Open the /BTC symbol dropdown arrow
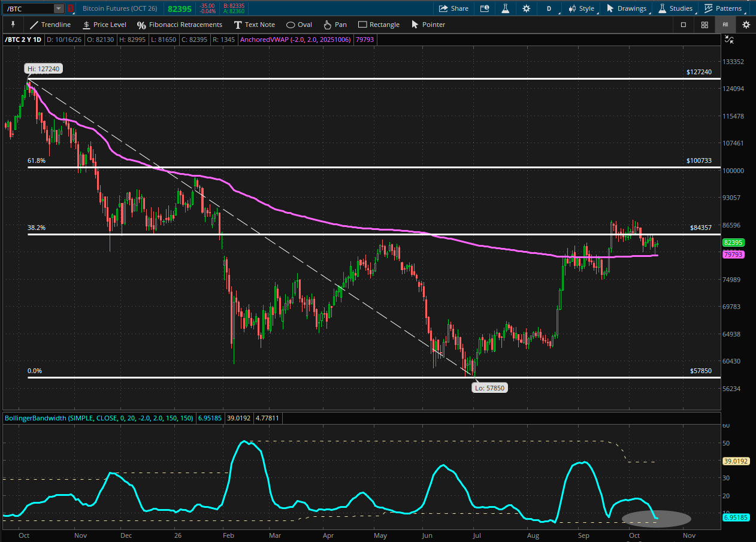 point(58,8)
